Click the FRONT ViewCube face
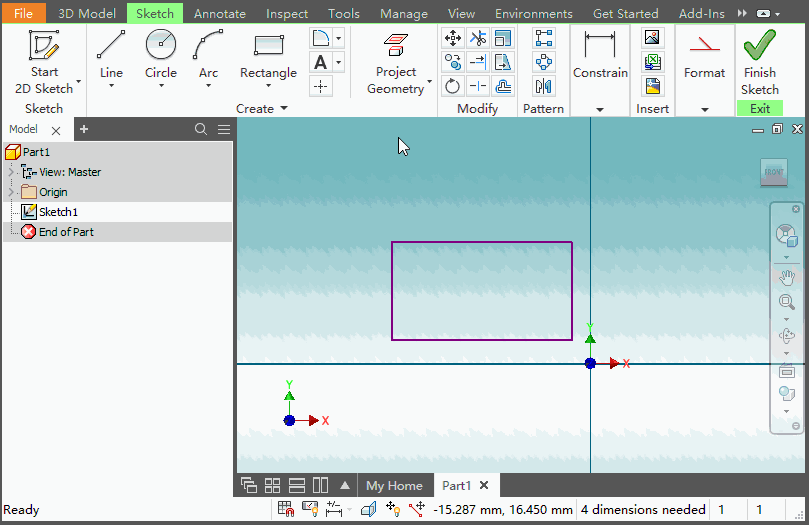 click(773, 171)
